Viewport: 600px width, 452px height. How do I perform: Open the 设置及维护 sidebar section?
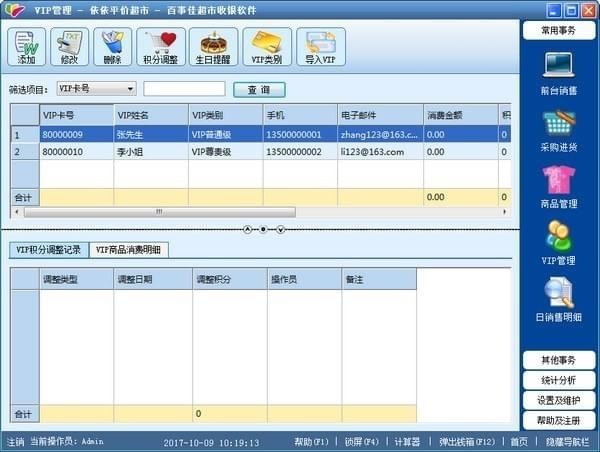(x=559, y=400)
